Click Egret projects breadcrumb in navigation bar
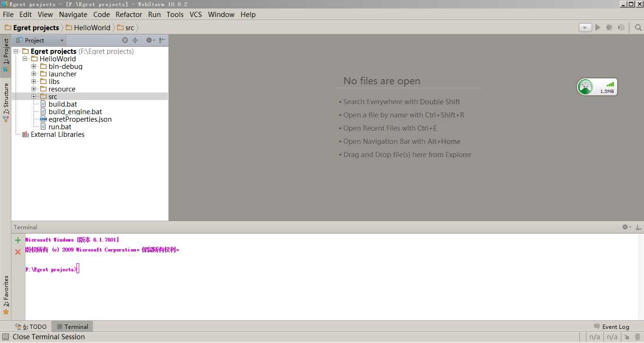 pyautogui.click(x=32, y=28)
